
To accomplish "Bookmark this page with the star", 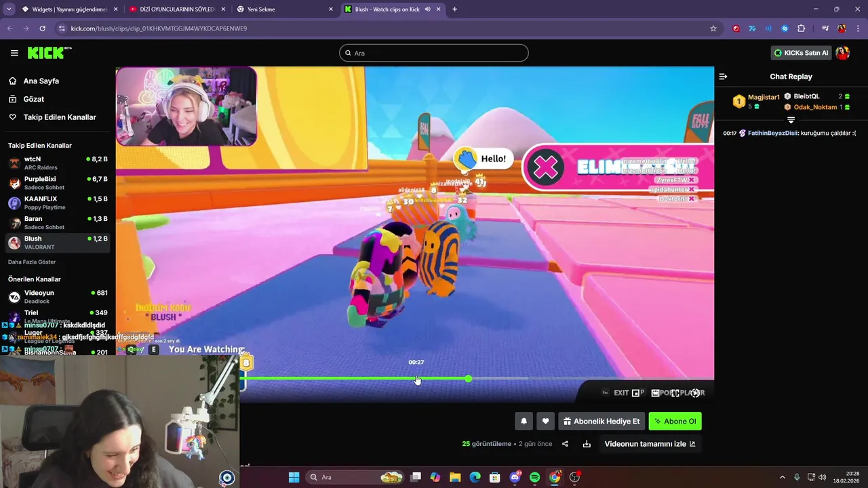I will [x=713, y=28].
